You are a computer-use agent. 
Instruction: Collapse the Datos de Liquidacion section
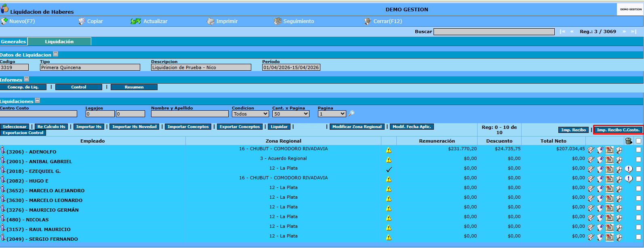click(56, 54)
